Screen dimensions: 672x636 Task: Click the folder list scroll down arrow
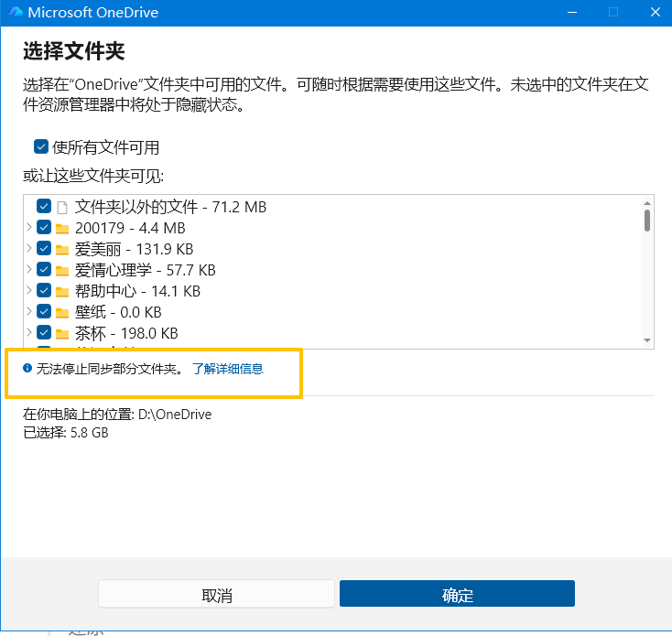point(647,340)
